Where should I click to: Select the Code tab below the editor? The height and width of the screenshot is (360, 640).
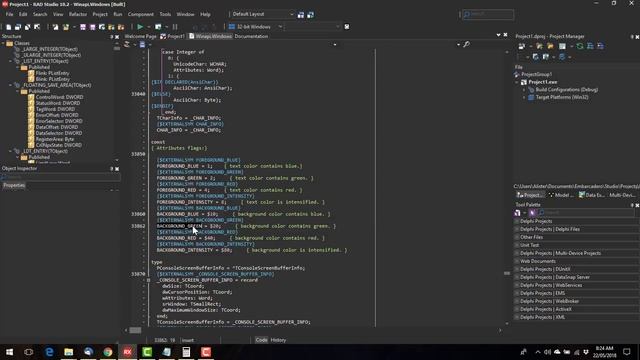tap(261, 340)
